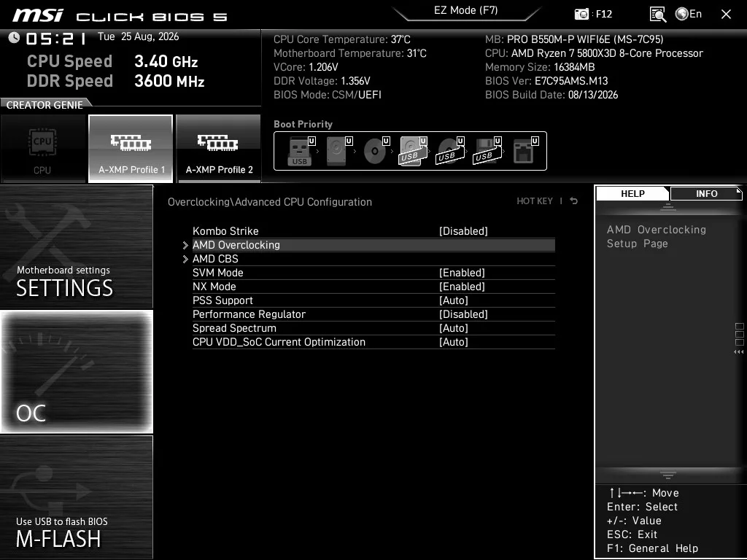Image resolution: width=747 pixels, height=560 pixels.
Task: Select CPU VDD_SoC Current Optimization label
Action: [279, 341]
